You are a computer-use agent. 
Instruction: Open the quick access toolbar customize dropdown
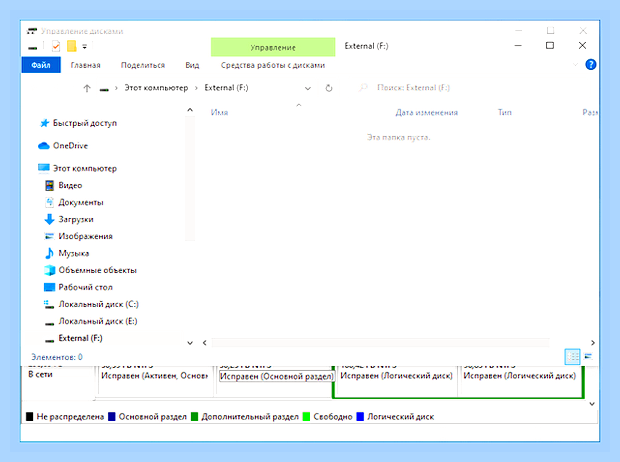tap(85, 47)
